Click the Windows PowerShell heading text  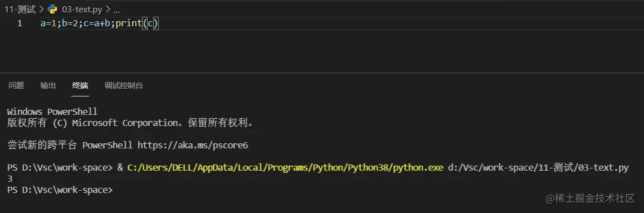click(x=52, y=112)
